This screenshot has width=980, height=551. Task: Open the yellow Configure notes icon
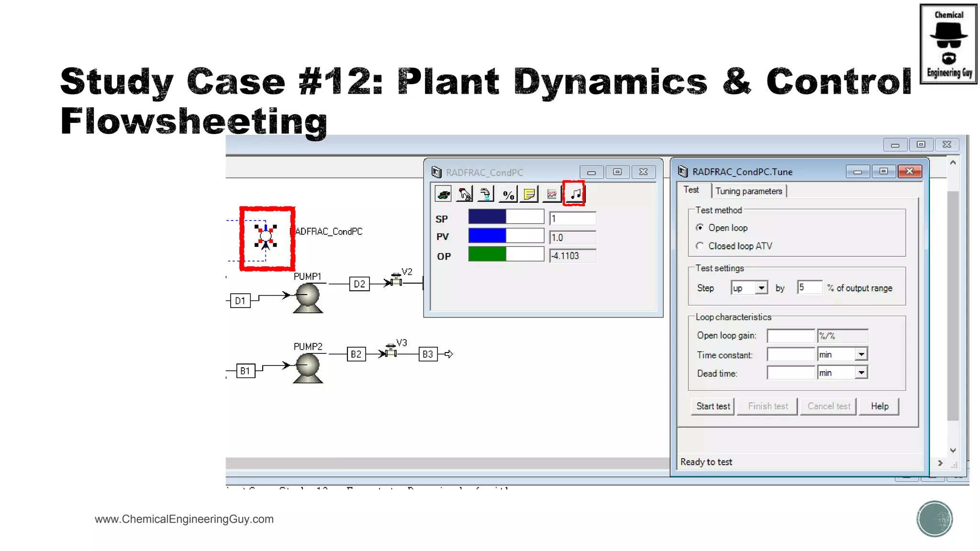click(529, 194)
